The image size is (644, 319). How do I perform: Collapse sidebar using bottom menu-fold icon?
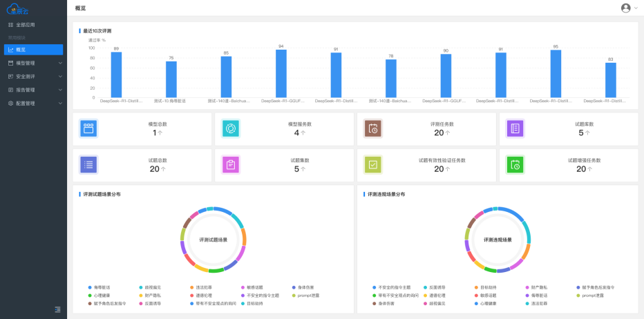[x=57, y=309]
